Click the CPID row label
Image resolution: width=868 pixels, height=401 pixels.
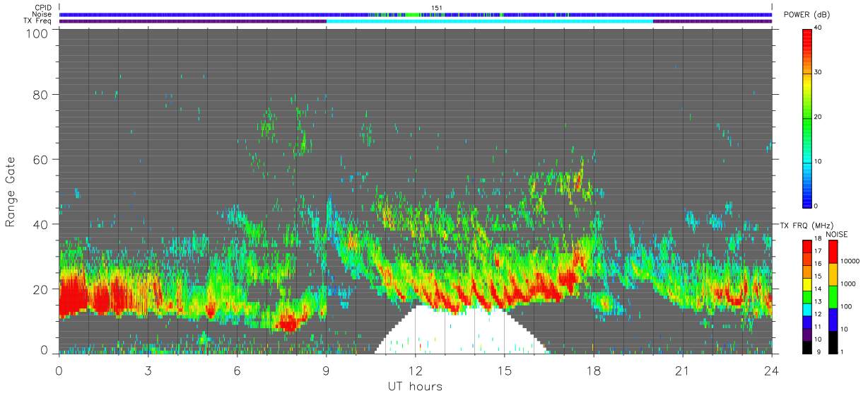tap(43, 8)
